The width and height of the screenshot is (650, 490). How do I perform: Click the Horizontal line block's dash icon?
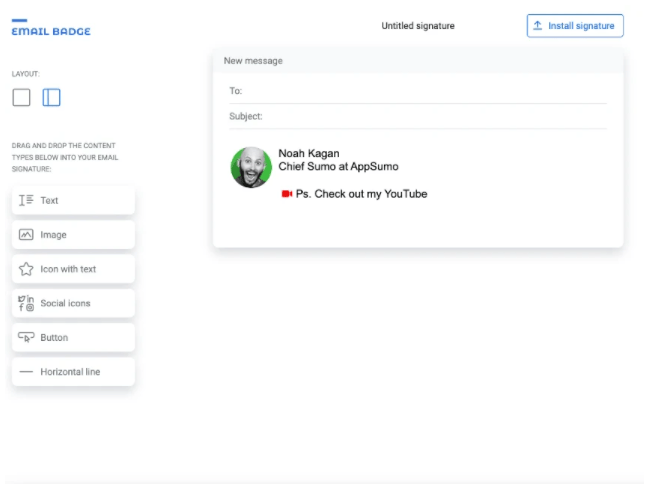click(x=26, y=372)
